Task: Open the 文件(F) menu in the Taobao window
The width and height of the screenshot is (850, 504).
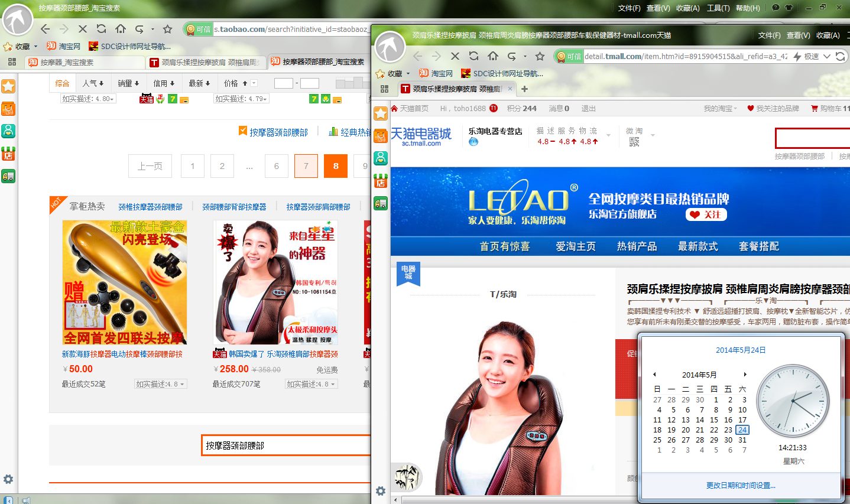Action: pyautogui.click(x=630, y=8)
